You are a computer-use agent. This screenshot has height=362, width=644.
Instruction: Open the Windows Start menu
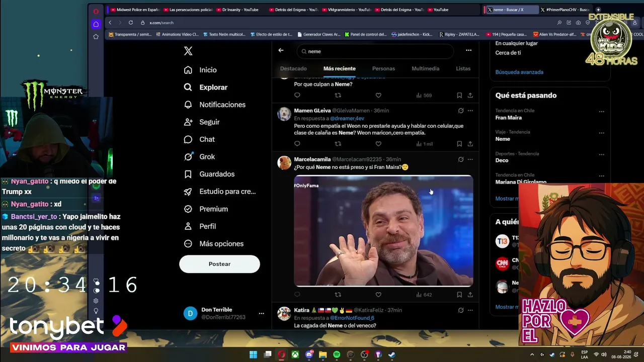pyautogui.click(x=253, y=354)
